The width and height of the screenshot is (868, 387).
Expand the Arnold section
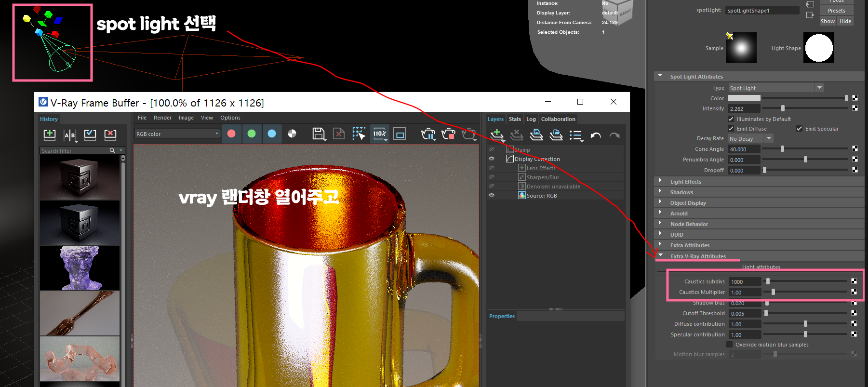point(660,213)
